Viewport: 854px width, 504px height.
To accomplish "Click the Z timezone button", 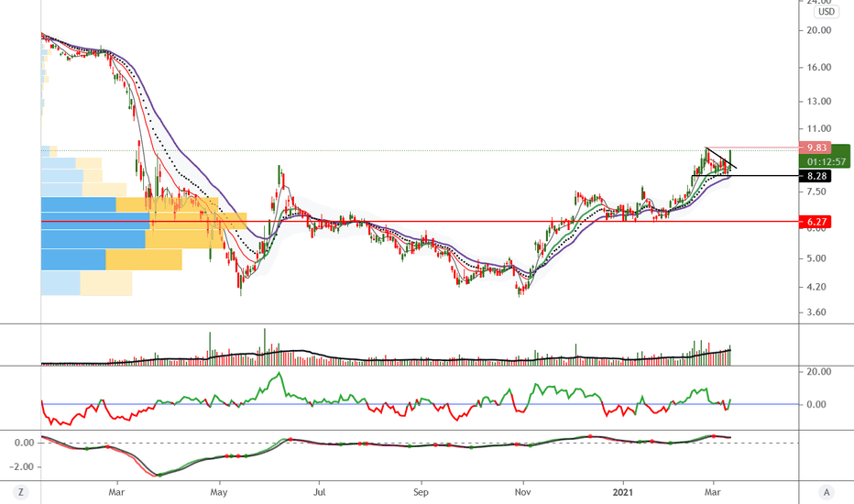I will point(21,493).
